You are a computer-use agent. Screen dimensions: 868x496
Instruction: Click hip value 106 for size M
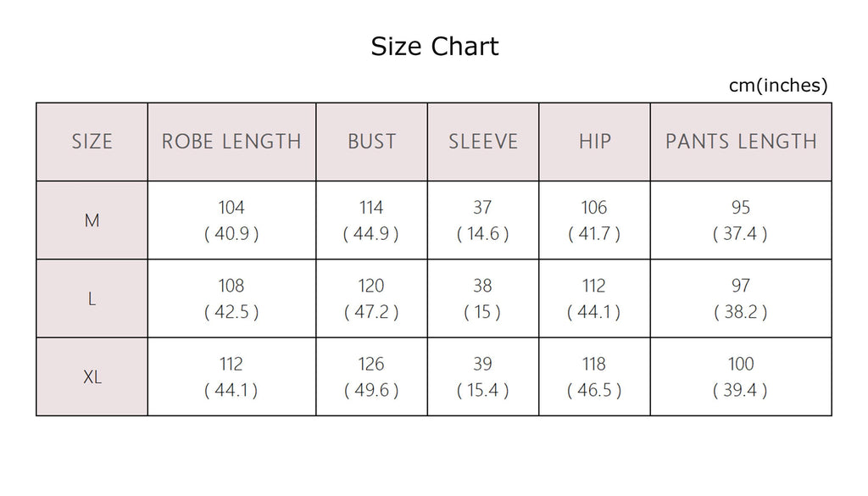click(594, 220)
